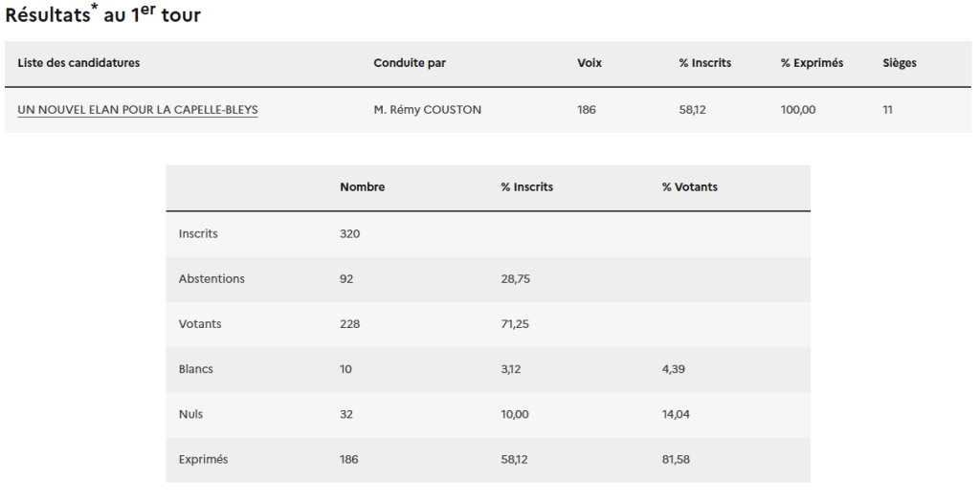Select the 'Inscrits' row label

tap(198, 233)
